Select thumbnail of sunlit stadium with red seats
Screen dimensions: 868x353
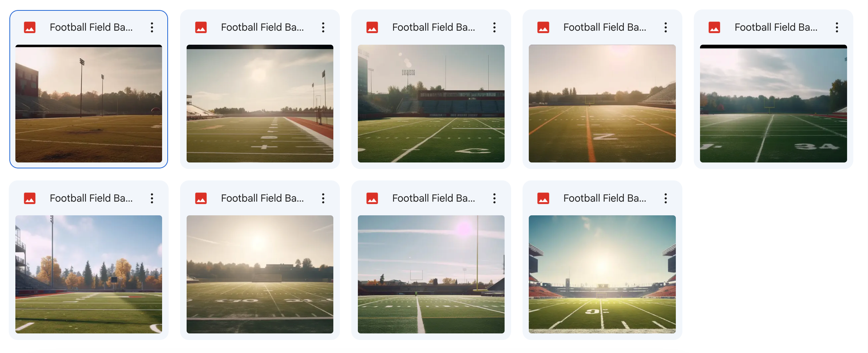[602, 274]
